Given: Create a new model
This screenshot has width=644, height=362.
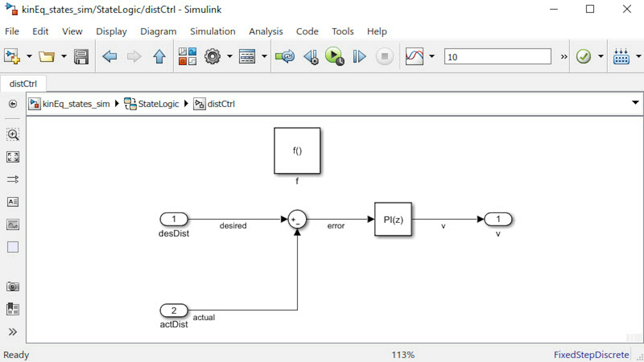Looking at the screenshot, I should (12, 56).
